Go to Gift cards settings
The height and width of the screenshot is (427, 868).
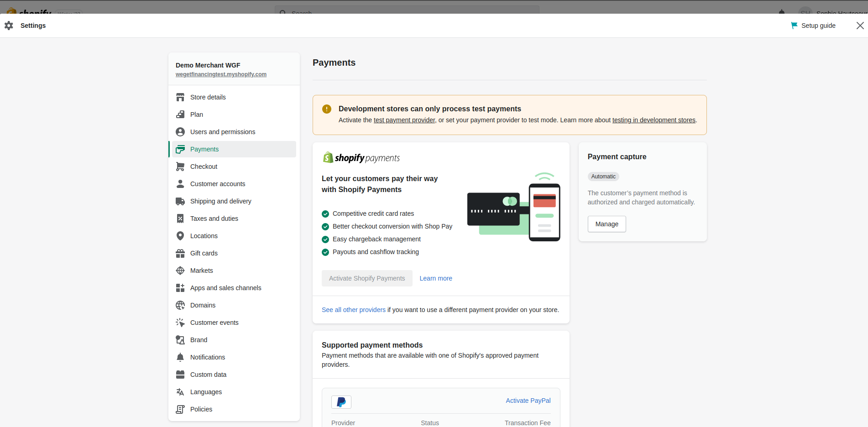[234, 253]
